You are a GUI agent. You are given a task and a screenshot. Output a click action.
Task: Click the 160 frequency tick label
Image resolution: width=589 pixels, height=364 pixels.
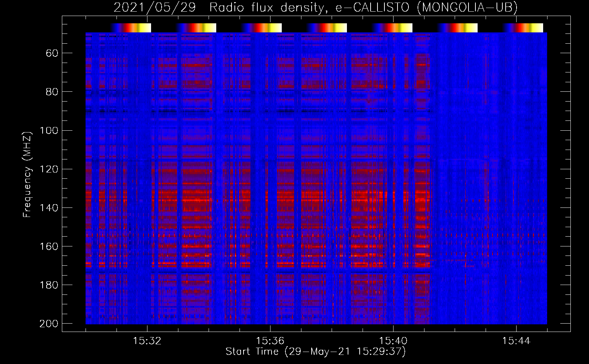(49, 246)
